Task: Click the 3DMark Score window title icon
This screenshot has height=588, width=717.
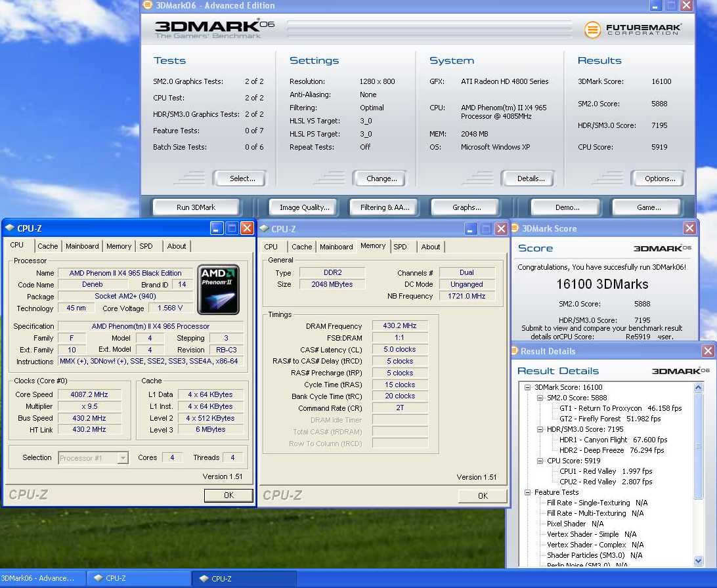Action: pos(515,228)
